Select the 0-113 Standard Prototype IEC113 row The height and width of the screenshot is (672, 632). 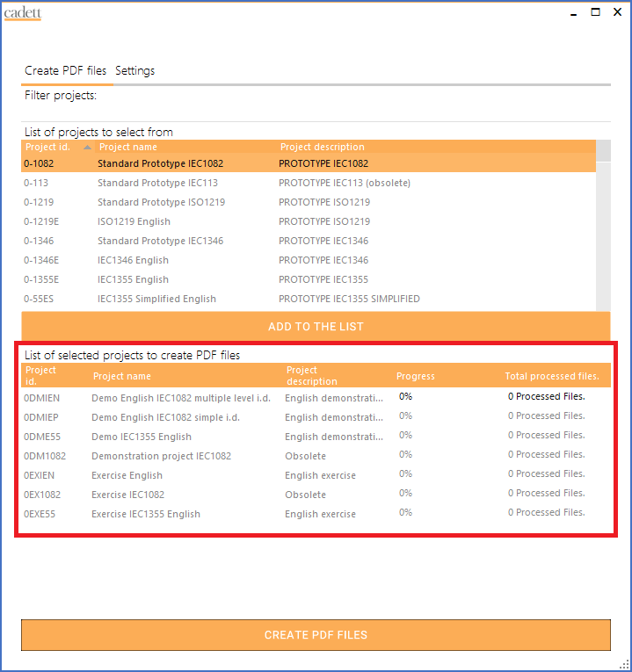coord(157,183)
